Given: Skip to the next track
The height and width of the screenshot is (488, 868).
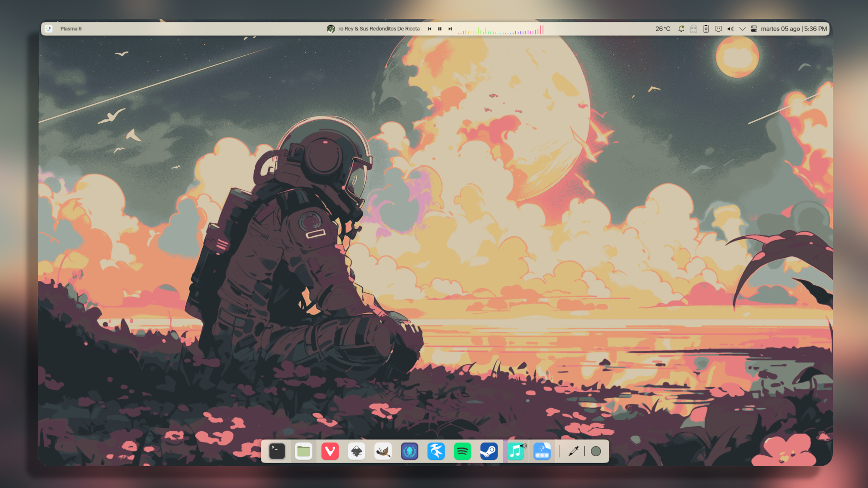Looking at the screenshot, I should (x=450, y=29).
